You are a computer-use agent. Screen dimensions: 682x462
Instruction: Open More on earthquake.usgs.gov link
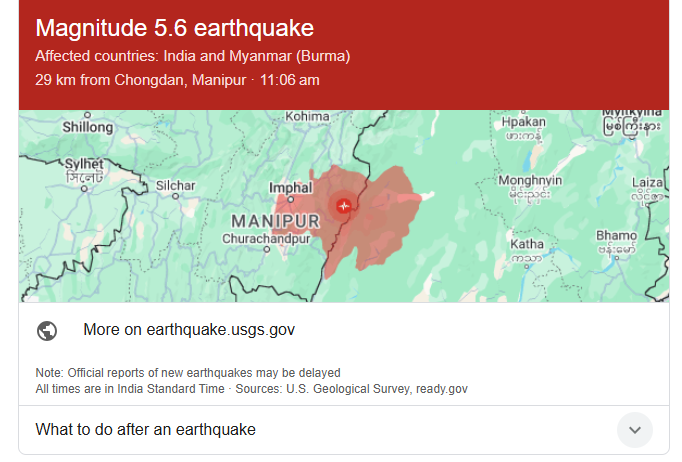(x=189, y=330)
